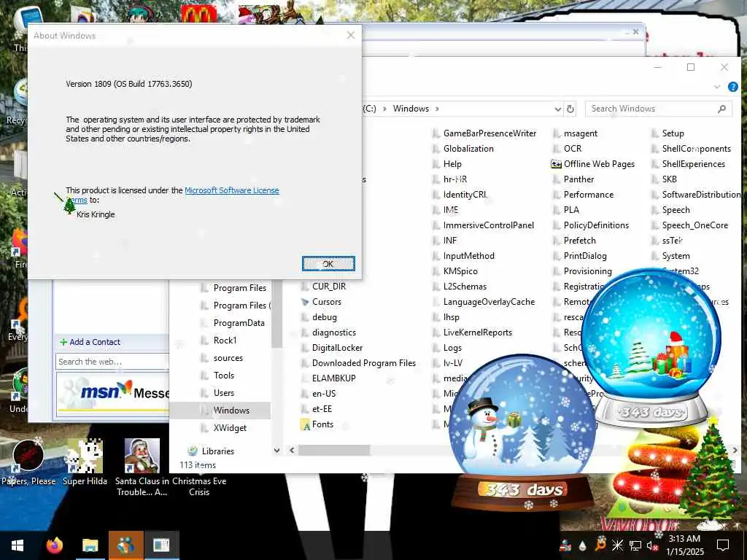Image resolution: width=747 pixels, height=560 pixels.
Task: Click the horizontal scrollbar thumb in the file list
Action: 334,450
